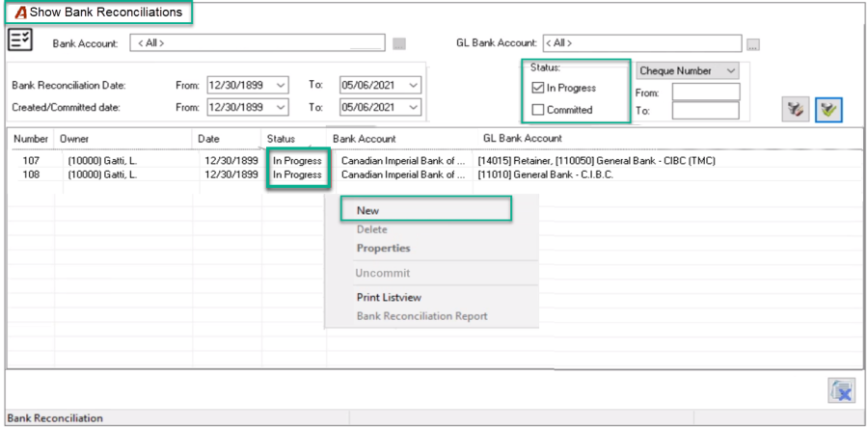
Task: Click Owner cell in row 107
Action: 102,161
